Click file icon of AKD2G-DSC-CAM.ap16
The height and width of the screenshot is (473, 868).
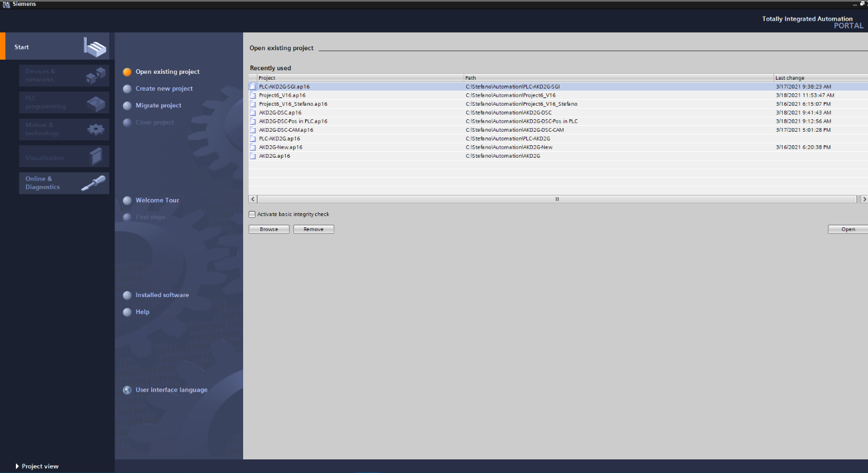click(x=253, y=130)
